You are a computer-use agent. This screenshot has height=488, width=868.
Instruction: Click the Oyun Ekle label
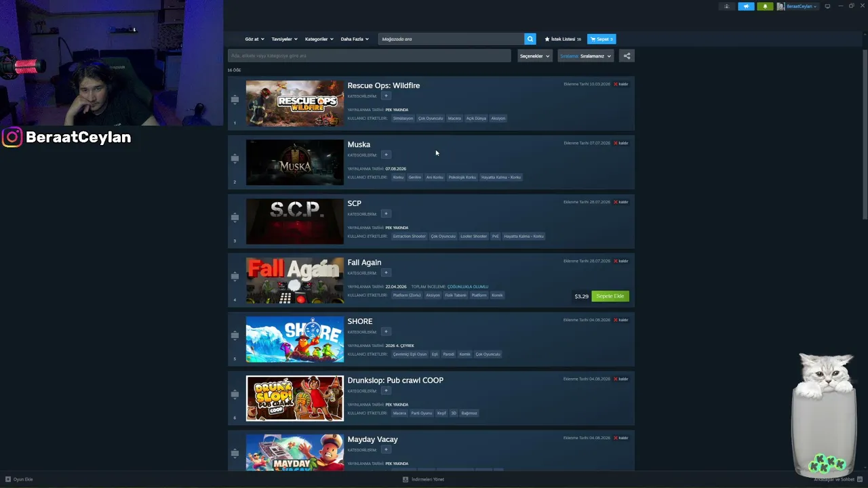pyautogui.click(x=23, y=479)
